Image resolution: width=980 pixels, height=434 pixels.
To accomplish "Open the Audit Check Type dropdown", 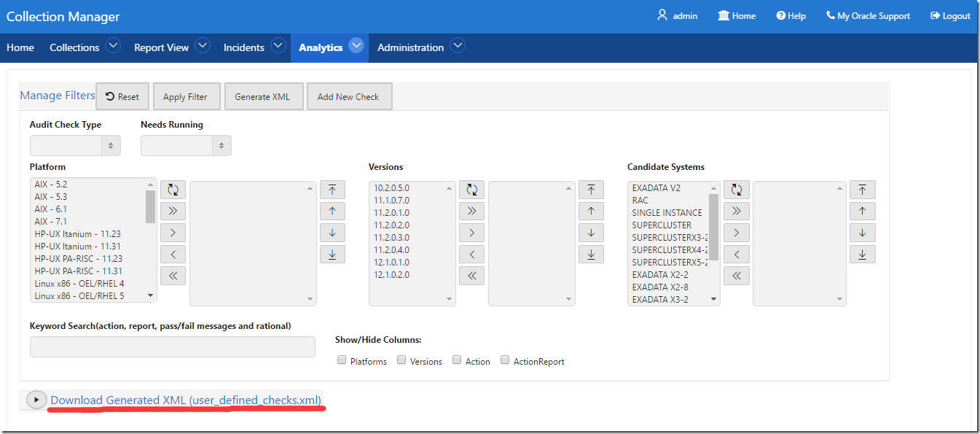I will click(x=75, y=146).
